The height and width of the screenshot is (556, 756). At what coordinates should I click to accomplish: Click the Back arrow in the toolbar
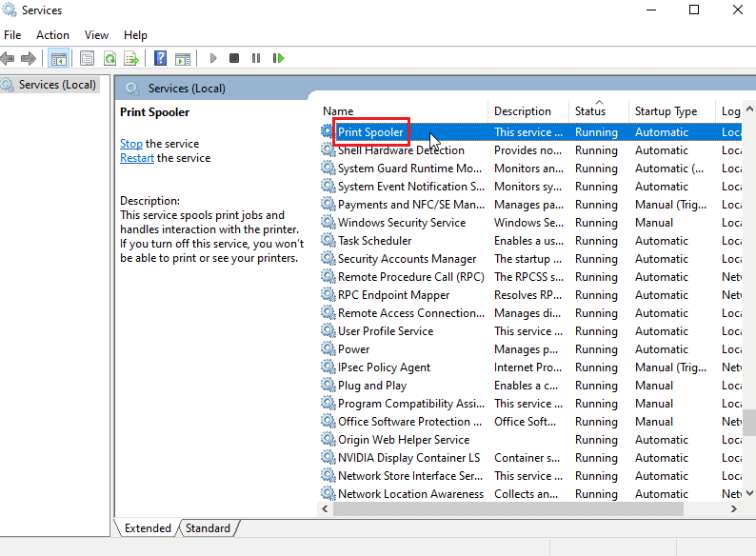[8, 59]
